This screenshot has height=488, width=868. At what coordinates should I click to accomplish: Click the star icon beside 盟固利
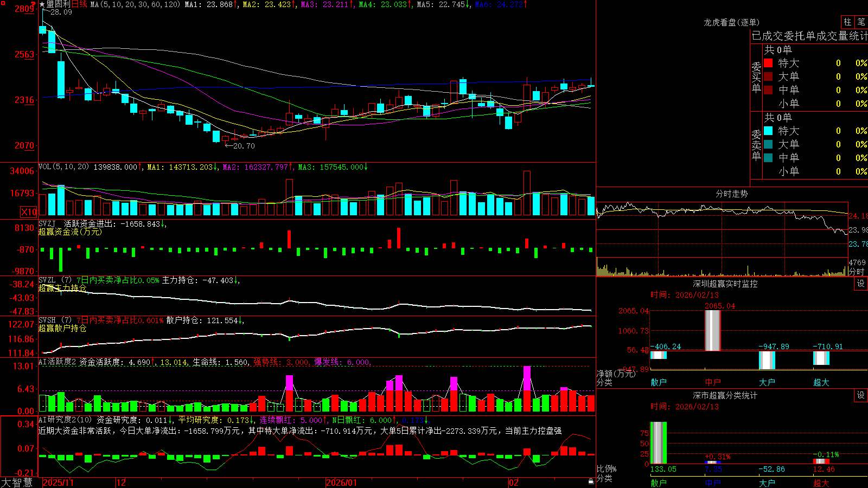pos(42,4)
